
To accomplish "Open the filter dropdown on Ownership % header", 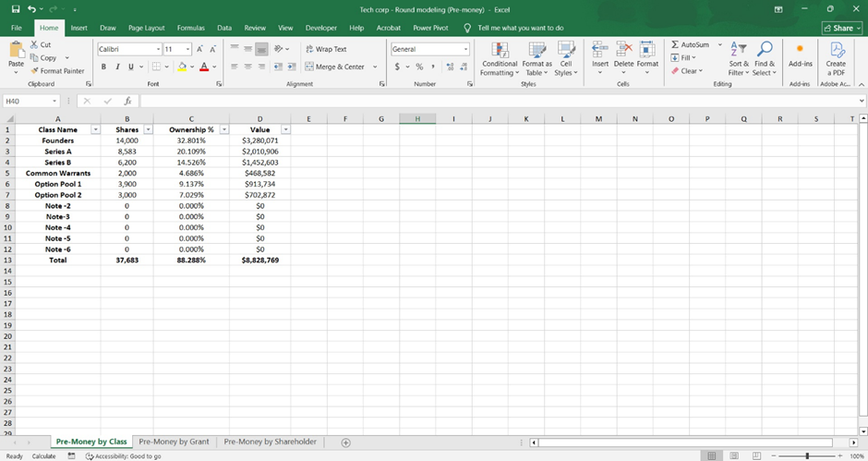I will [223, 130].
